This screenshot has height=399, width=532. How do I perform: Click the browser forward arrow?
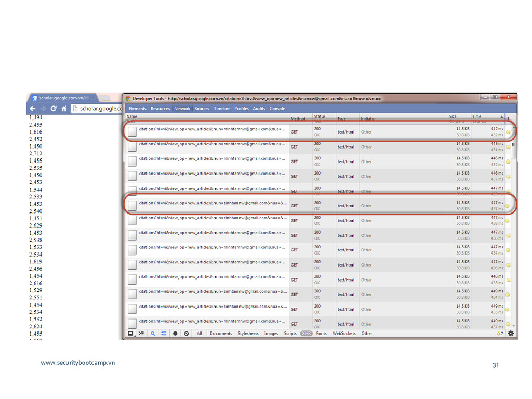pos(43,109)
